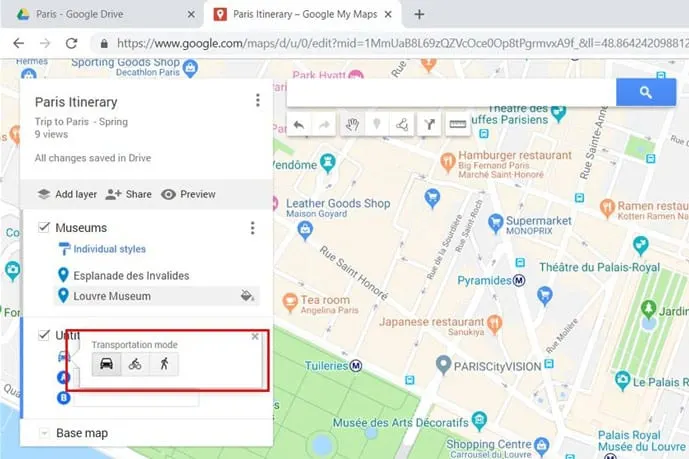689x459 pixels.
Task: Click the blue search button
Action: pos(645,92)
